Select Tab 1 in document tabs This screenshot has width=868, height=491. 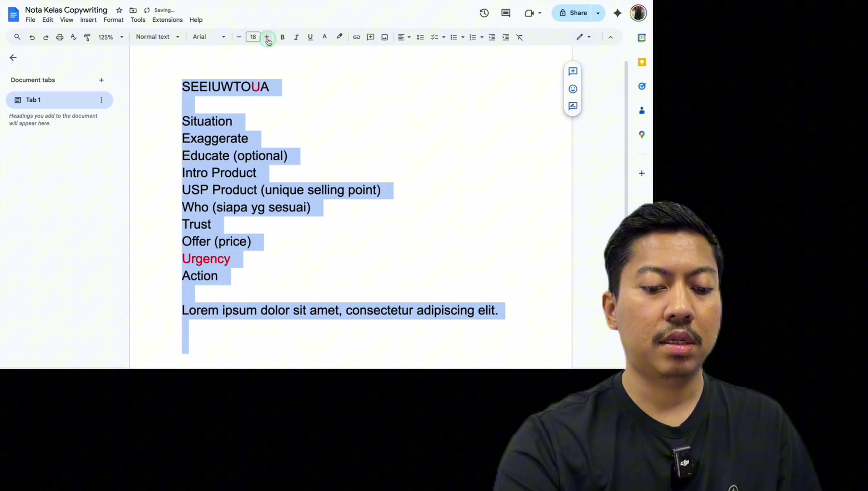click(x=59, y=100)
